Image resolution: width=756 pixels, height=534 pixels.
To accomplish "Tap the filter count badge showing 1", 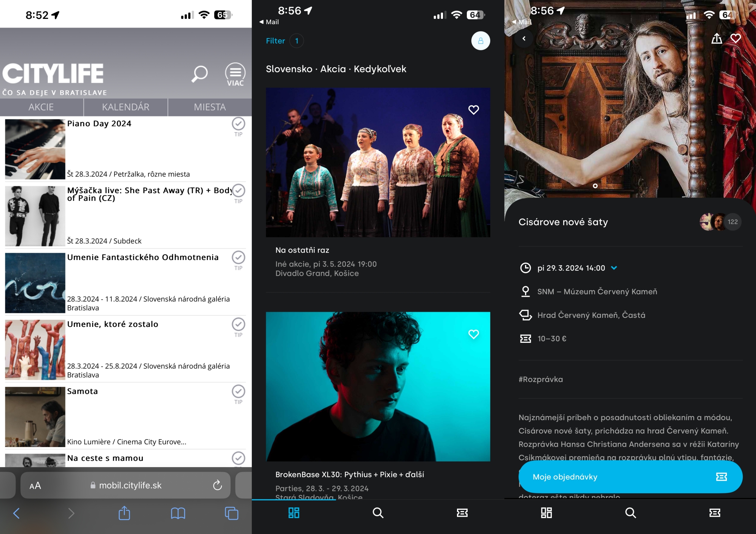I will [x=297, y=41].
